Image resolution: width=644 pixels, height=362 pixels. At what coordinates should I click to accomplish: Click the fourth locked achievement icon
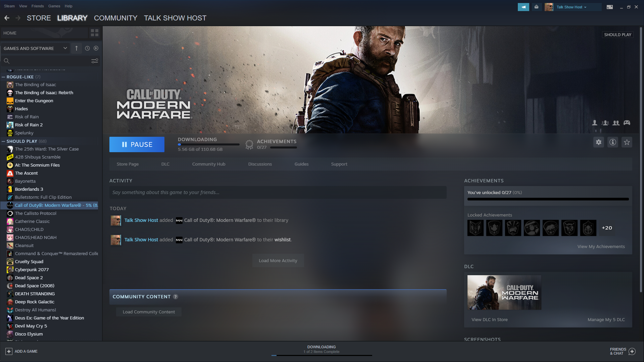point(532,228)
